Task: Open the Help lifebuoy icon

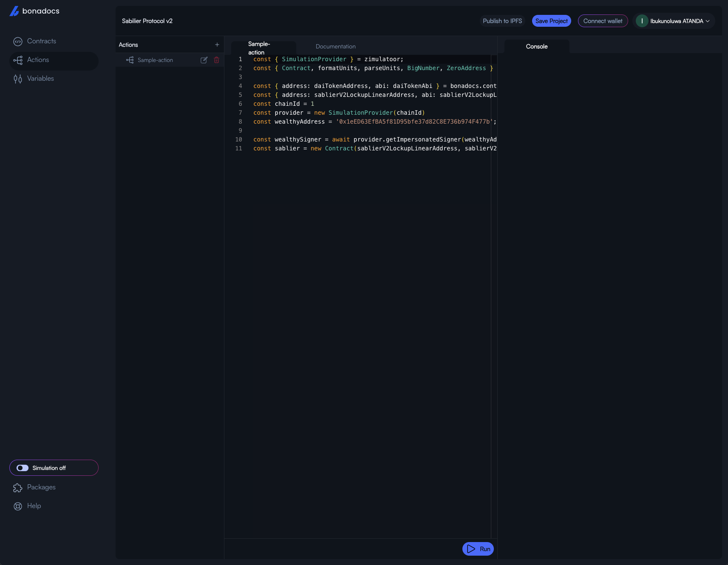Action: (18, 506)
